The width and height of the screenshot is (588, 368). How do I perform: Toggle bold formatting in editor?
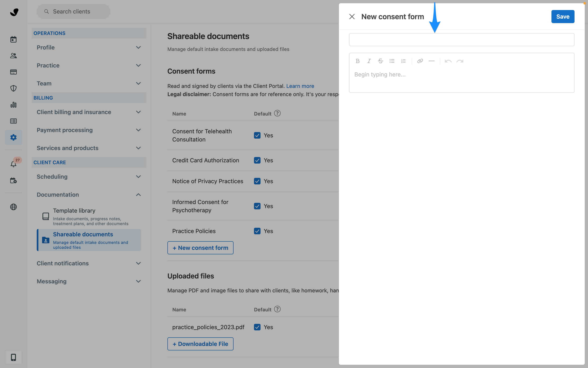(357, 61)
